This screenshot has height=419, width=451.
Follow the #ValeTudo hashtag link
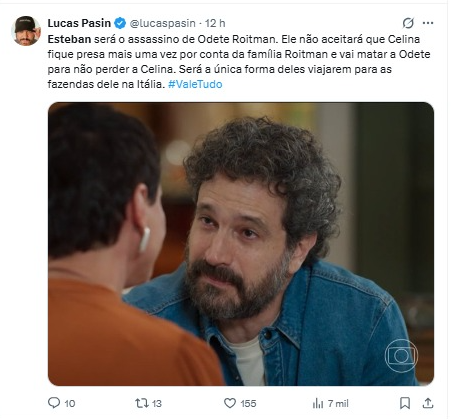pyautogui.click(x=195, y=84)
